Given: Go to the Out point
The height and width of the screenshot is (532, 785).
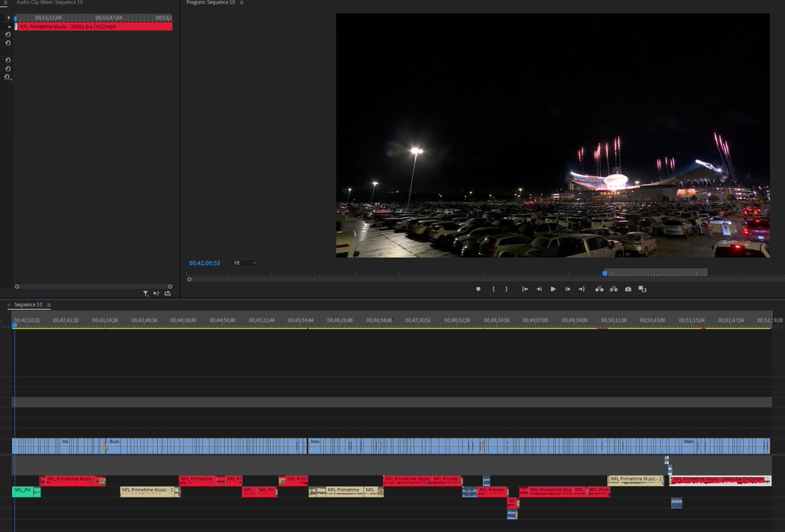Looking at the screenshot, I should coord(582,289).
